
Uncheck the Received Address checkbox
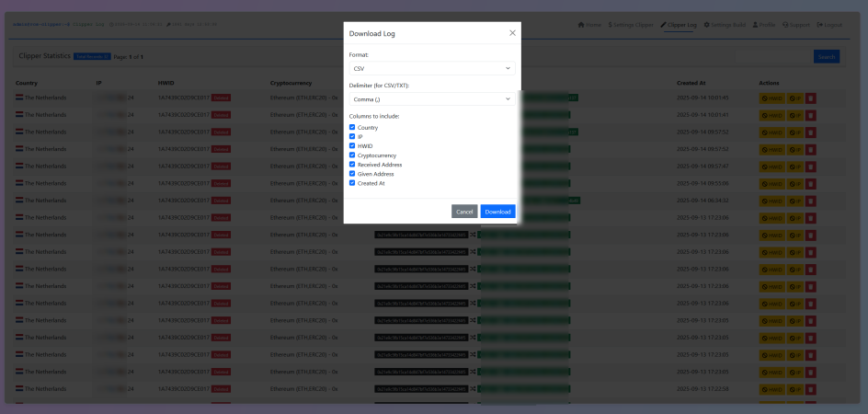tap(352, 165)
